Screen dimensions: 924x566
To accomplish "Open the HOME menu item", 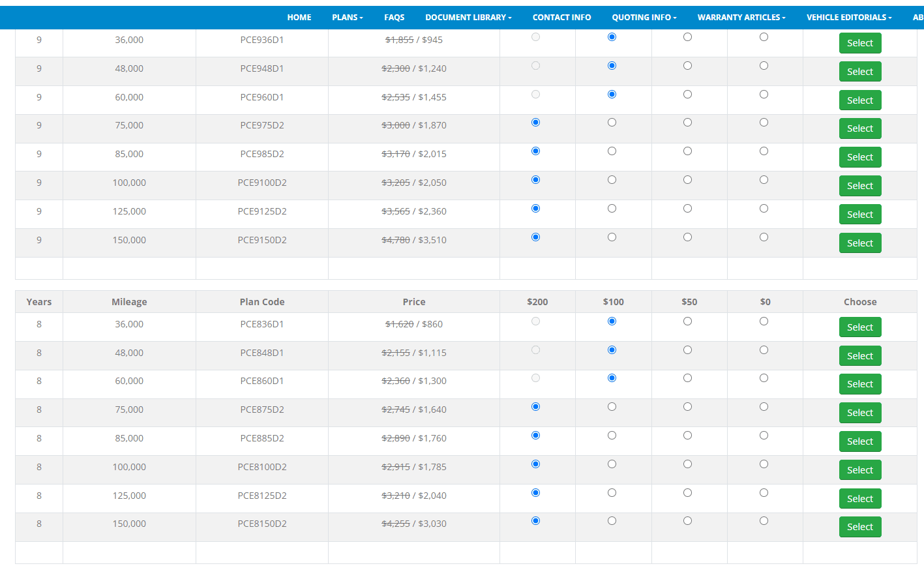I will (299, 18).
